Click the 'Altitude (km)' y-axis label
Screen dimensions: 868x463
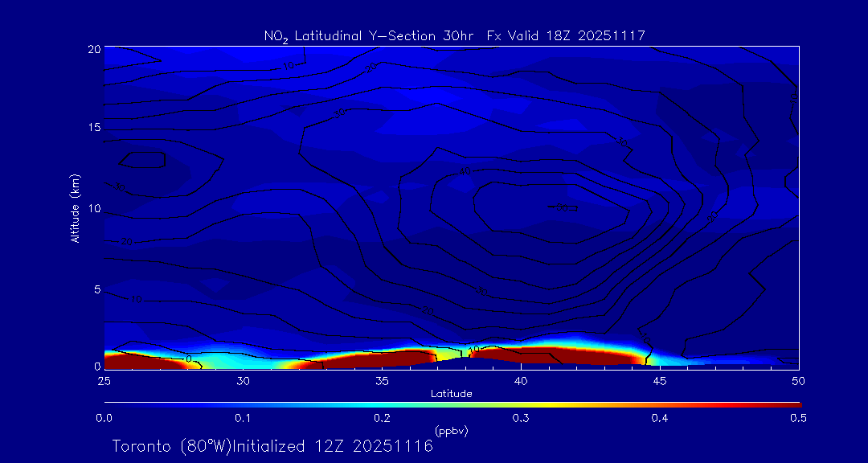75,208
